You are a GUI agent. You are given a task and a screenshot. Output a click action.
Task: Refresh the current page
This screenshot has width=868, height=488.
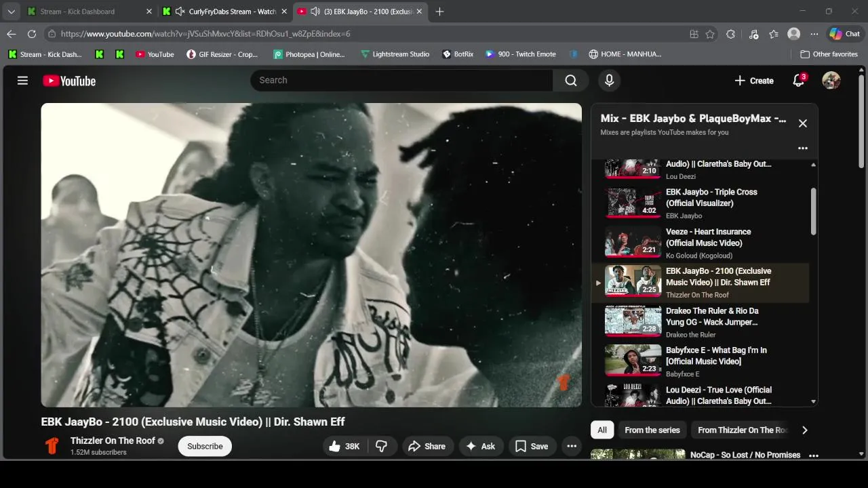(32, 34)
